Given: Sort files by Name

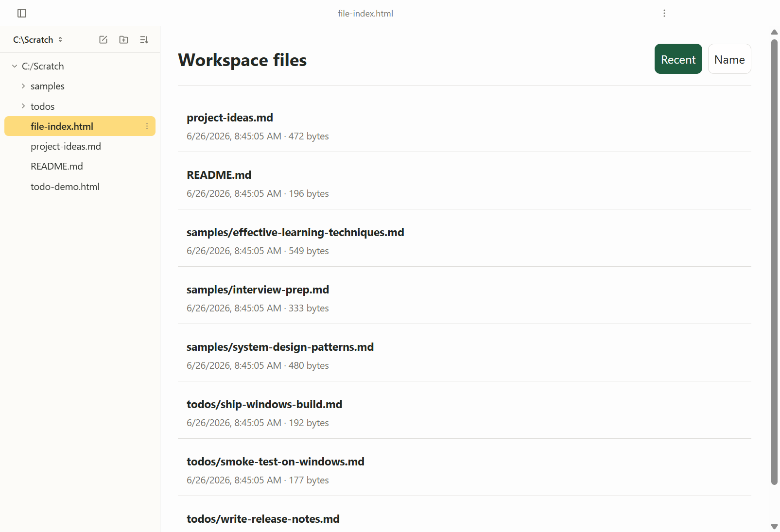Looking at the screenshot, I should pyautogui.click(x=729, y=59).
